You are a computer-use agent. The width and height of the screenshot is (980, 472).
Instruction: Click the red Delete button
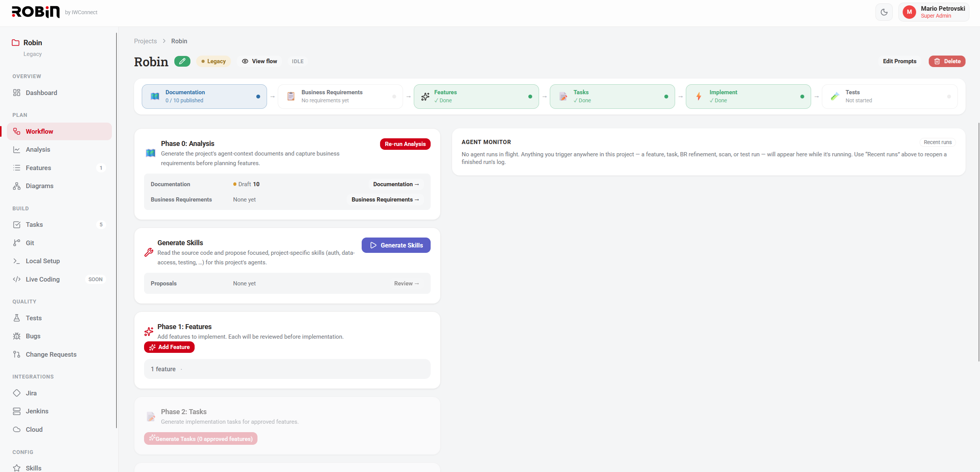click(x=947, y=61)
